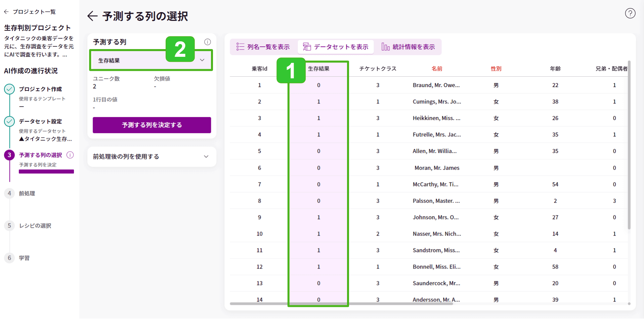Click back arrow next to 予測する列の選択 title

pyautogui.click(x=92, y=16)
